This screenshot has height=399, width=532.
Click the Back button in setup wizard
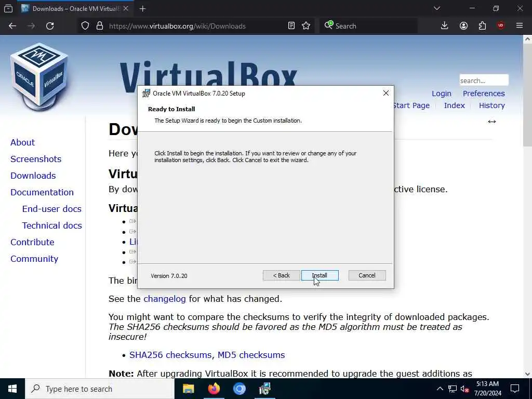[281, 275]
